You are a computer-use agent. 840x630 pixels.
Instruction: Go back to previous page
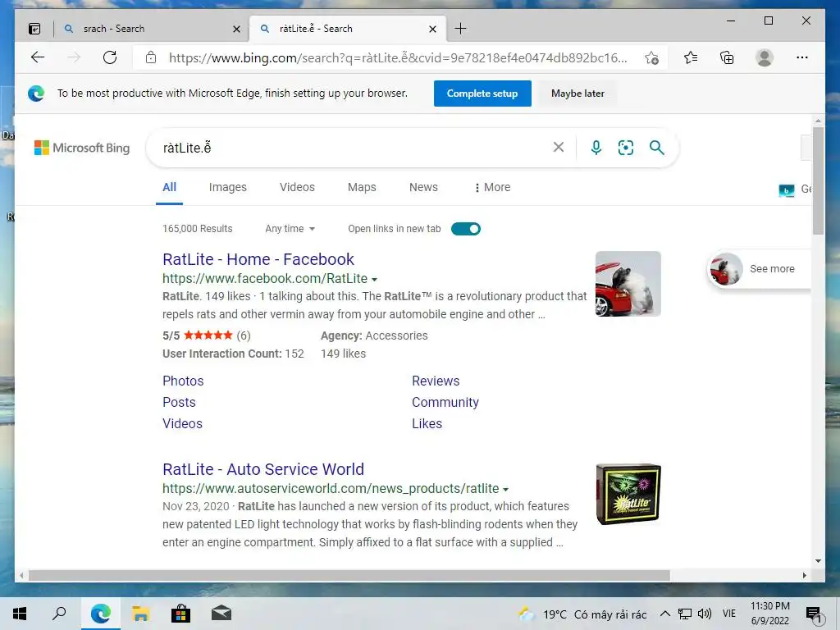(x=38, y=57)
